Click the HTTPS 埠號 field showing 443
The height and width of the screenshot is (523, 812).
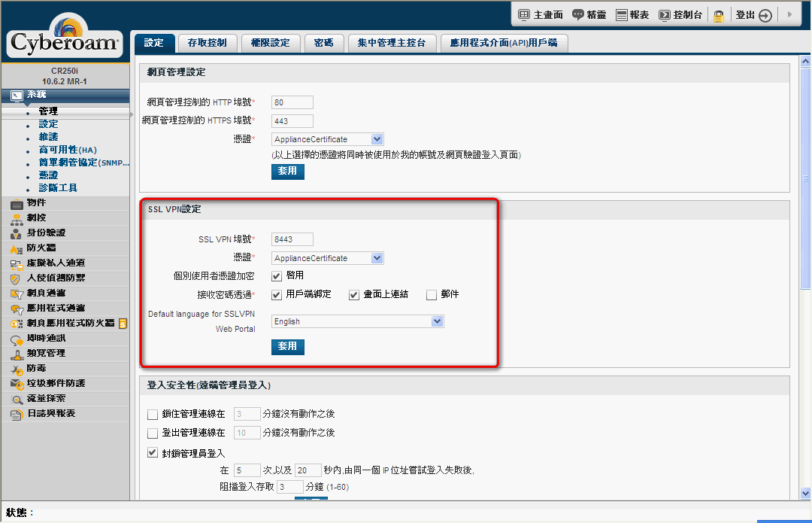pyautogui.click(x=292, y=120)
